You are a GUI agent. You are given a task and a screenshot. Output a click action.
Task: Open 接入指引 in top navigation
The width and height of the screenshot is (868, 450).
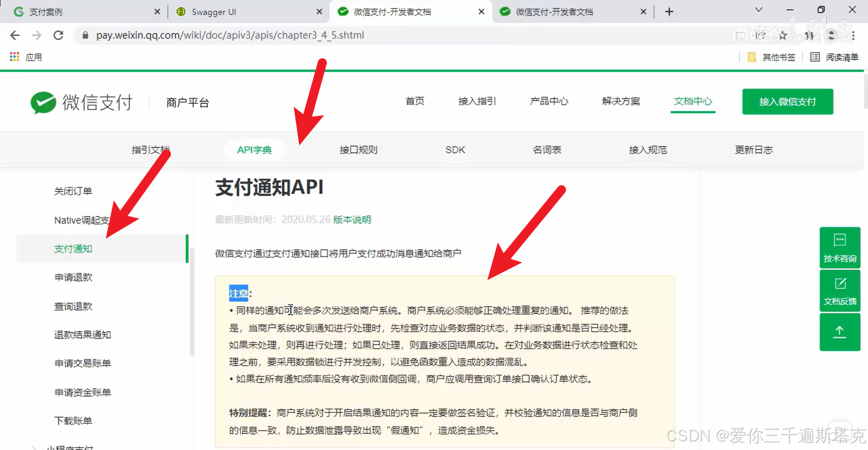tap(477, 101)
